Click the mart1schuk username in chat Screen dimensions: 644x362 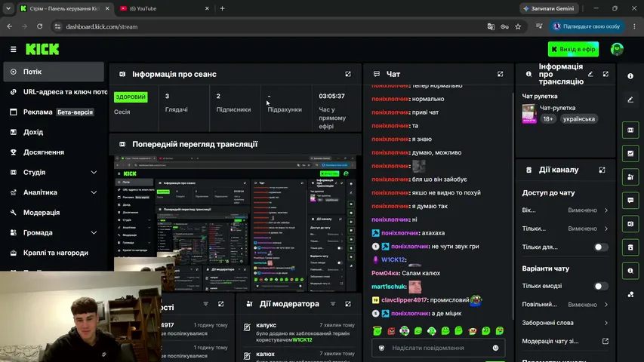coord(389,287)
